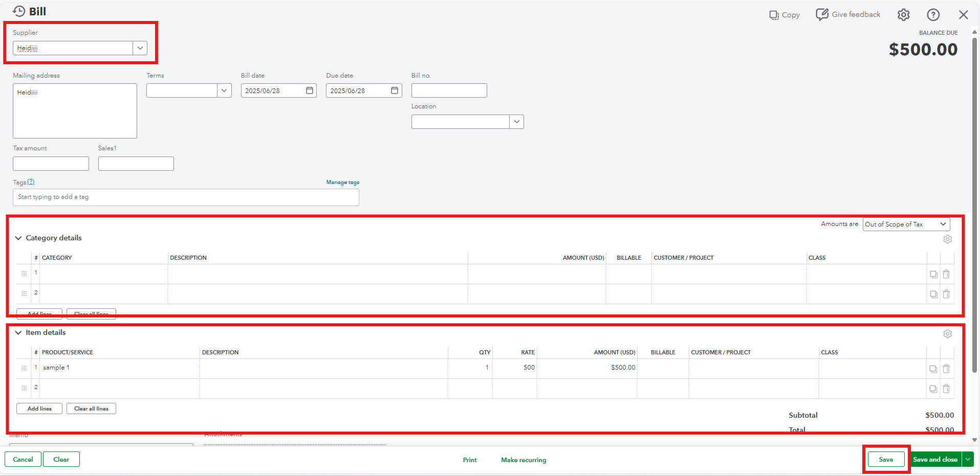Expand the Supplier dropdown
This screenshot has height=476, width=980.
(x=140, y=48)
